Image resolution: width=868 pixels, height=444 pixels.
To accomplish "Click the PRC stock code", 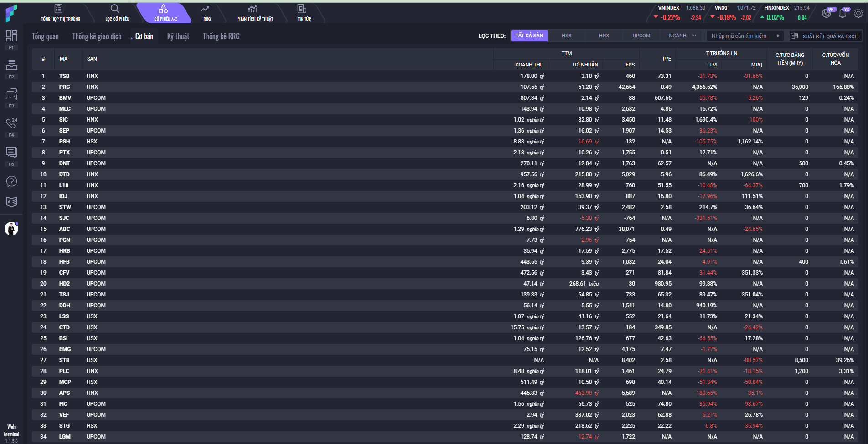I will point(64,87).
